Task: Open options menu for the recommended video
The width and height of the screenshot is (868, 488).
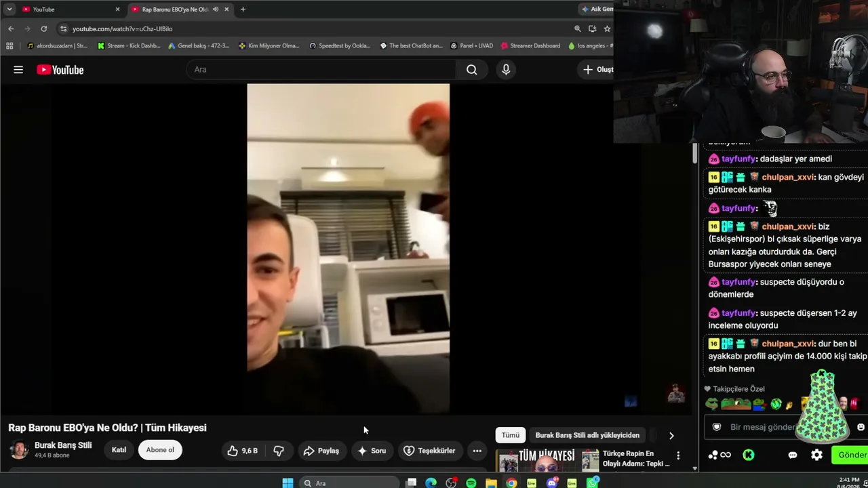Action: pos(678,455)
